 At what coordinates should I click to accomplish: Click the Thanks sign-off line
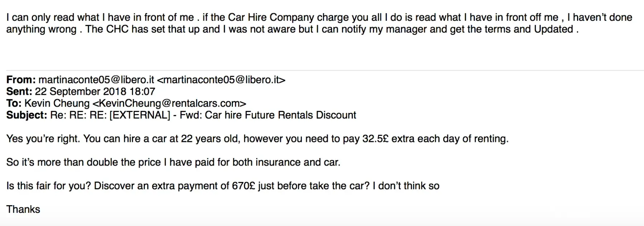(23, 210)
